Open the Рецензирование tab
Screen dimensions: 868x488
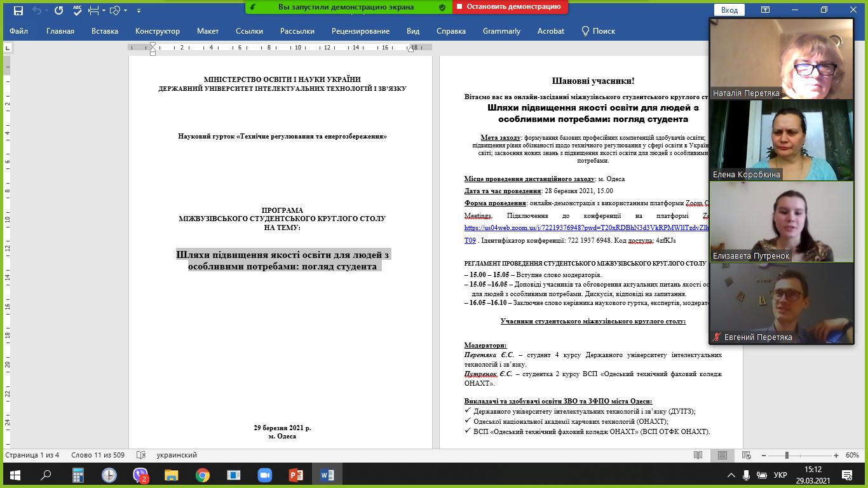[360, 30]
